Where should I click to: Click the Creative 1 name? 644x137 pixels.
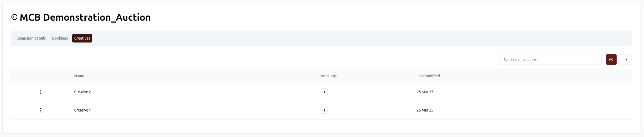[x=82, y=110]
